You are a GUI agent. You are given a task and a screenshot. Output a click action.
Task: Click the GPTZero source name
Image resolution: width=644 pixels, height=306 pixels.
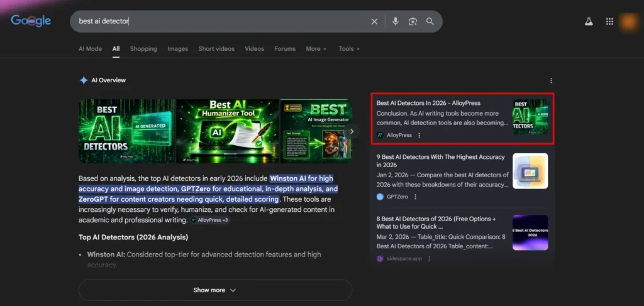click(x=397, y=197)
